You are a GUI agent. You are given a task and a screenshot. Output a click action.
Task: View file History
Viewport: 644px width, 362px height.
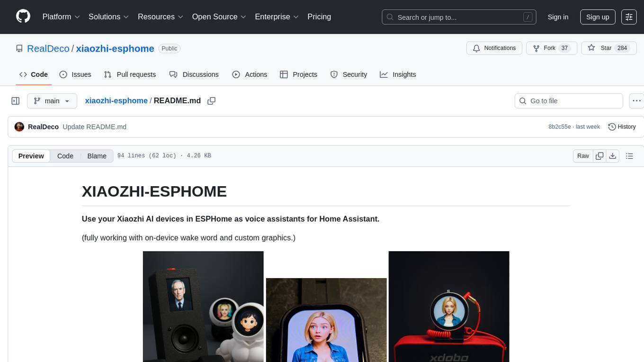click(622, 127)
